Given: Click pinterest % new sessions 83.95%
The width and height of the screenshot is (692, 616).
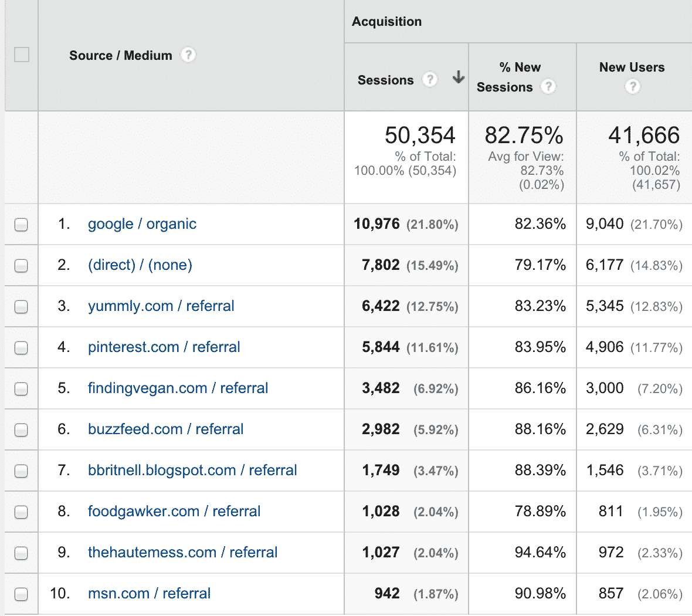Looking at the screenshot, I should 540,347.
